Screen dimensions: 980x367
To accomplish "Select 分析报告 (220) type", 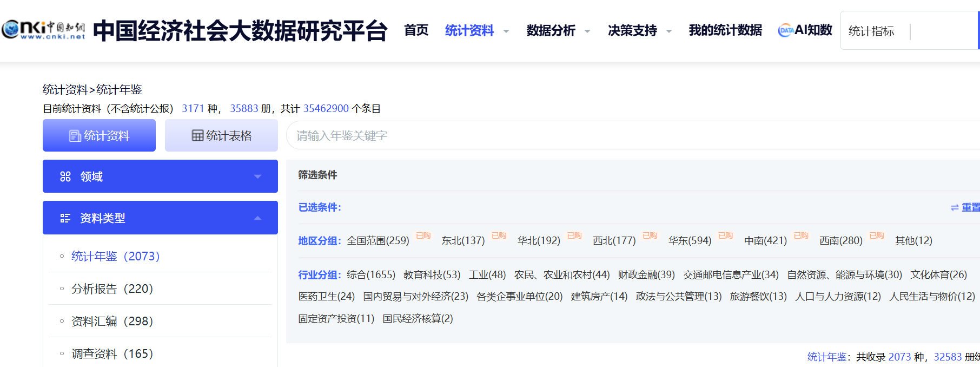I will pyautogui.click(x=112, y=289).
